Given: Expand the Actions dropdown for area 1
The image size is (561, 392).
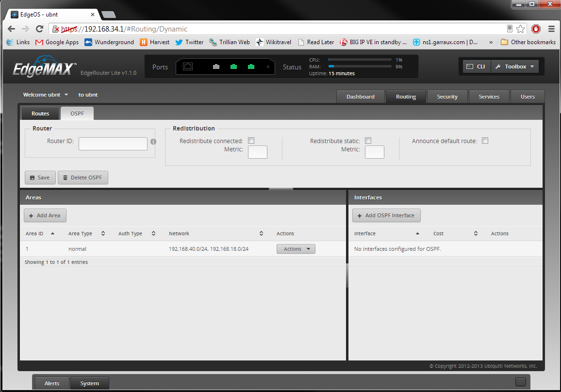Looking at the screenshot, I should [296, 249].
